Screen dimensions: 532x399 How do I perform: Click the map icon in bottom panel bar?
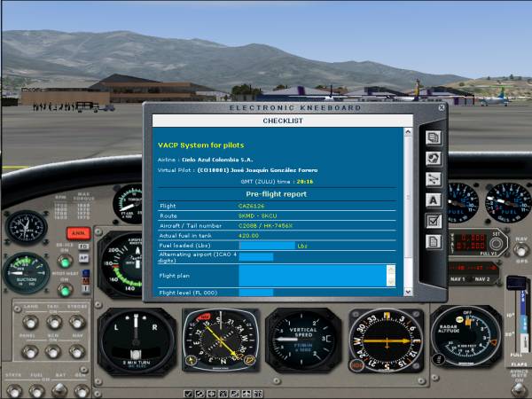[211, 394]
